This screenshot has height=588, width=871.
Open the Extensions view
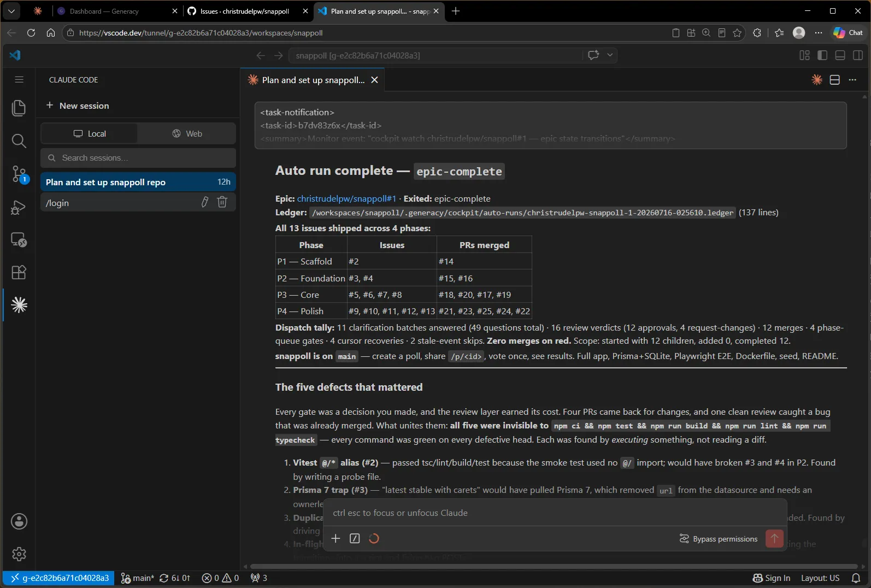pyautogui.click(x=19, y=272)
